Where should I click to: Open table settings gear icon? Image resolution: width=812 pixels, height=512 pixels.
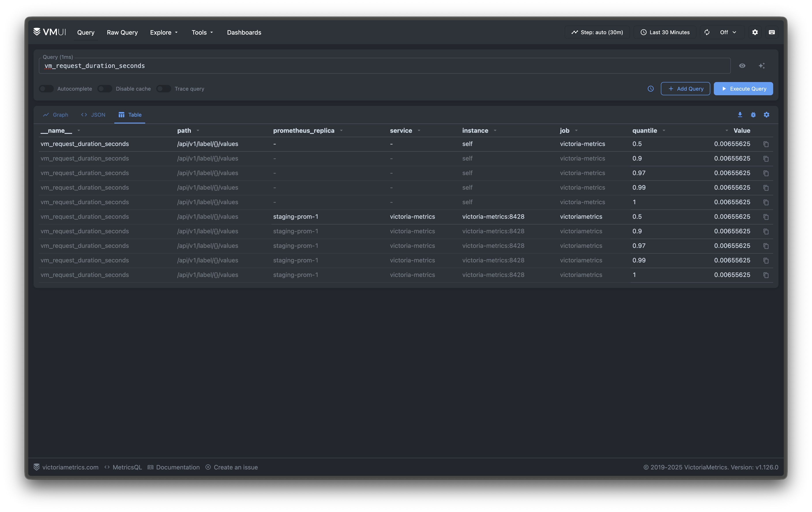(x=767, y=115)
